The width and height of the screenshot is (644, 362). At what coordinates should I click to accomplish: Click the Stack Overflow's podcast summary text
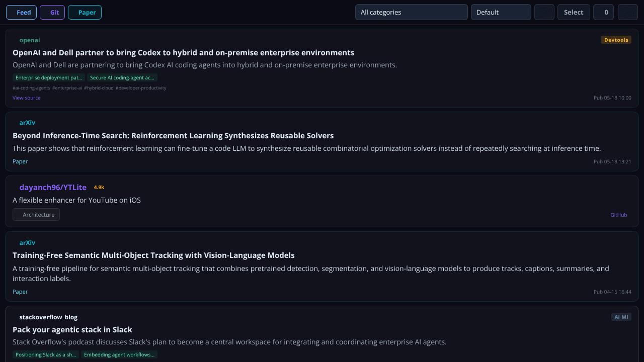pyautogui.click(x=229, y=342)
